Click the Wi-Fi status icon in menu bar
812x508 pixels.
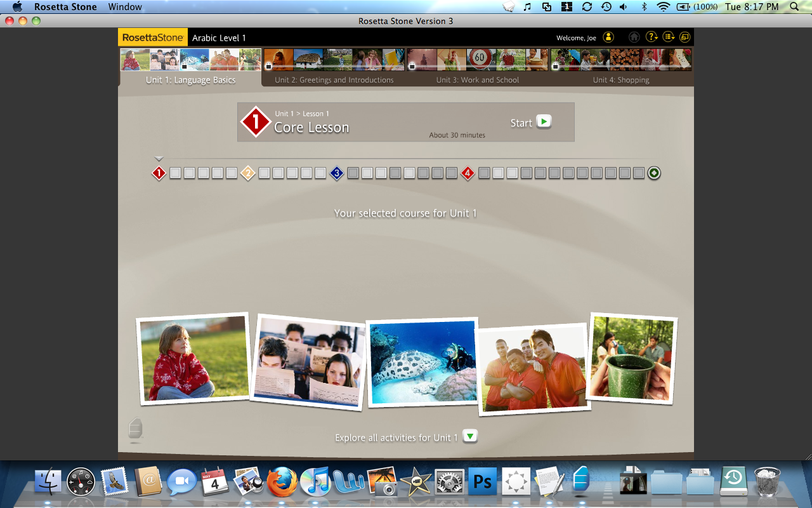pos(664,7)
